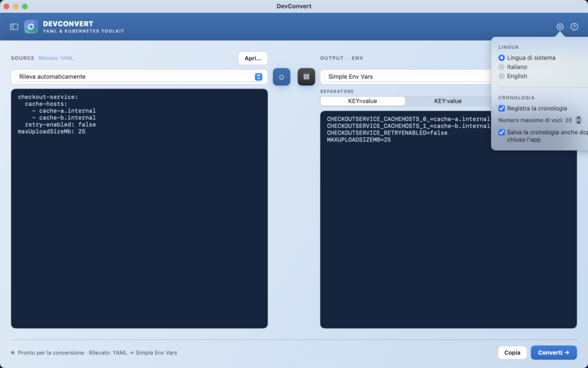Click the cache-hosts: line
The width and height of the screenshot is (588, 368).
click(x=46, y=104)
